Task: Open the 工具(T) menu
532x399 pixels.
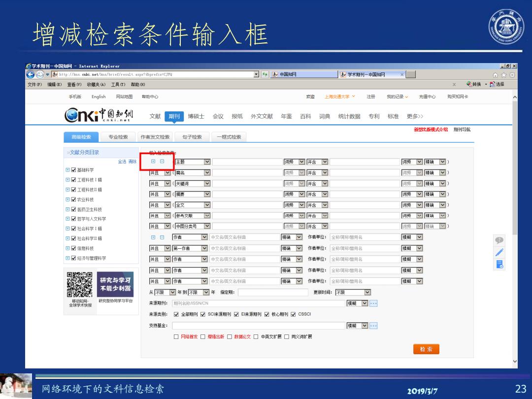Action: click(x=118, y=85)
